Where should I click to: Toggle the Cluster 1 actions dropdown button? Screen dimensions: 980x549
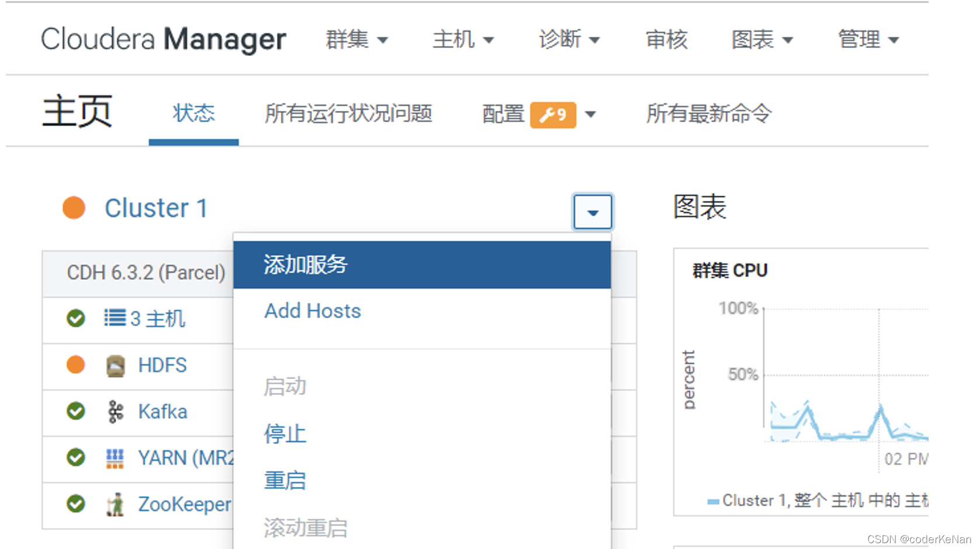593,211
